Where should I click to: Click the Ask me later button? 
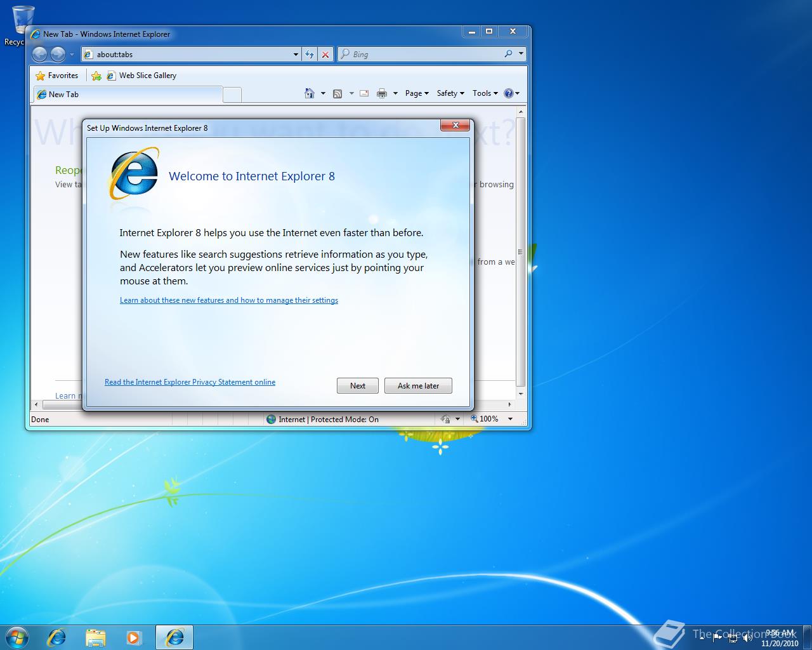tap(418, 386)
